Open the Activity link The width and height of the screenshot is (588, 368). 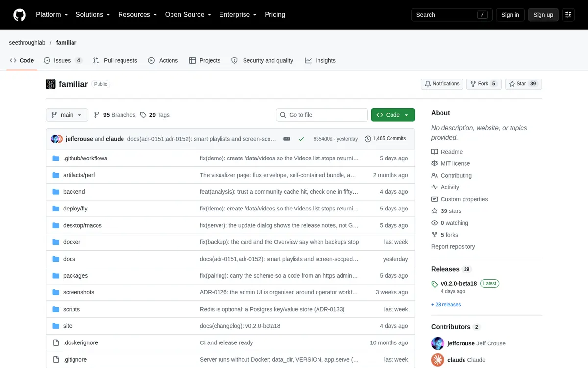[445, 187]
